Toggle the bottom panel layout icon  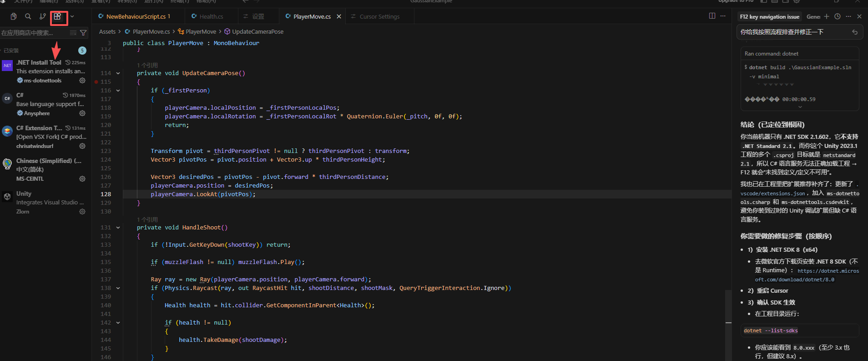[775, 1]
